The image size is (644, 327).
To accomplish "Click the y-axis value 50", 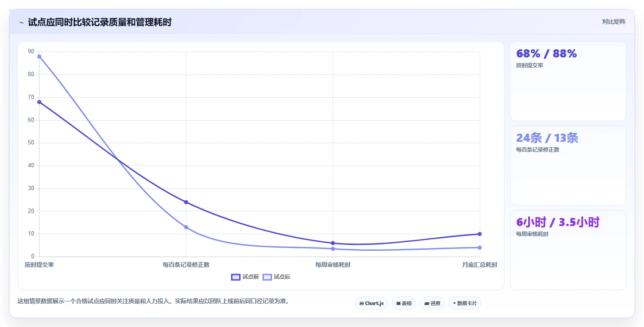I will pyautogui.click(x=31, y=143).
